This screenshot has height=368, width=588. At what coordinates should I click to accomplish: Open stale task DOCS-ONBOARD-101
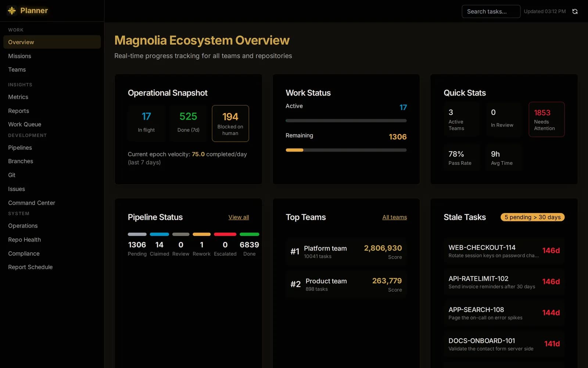pyautogui.click(x=504, y=344)
